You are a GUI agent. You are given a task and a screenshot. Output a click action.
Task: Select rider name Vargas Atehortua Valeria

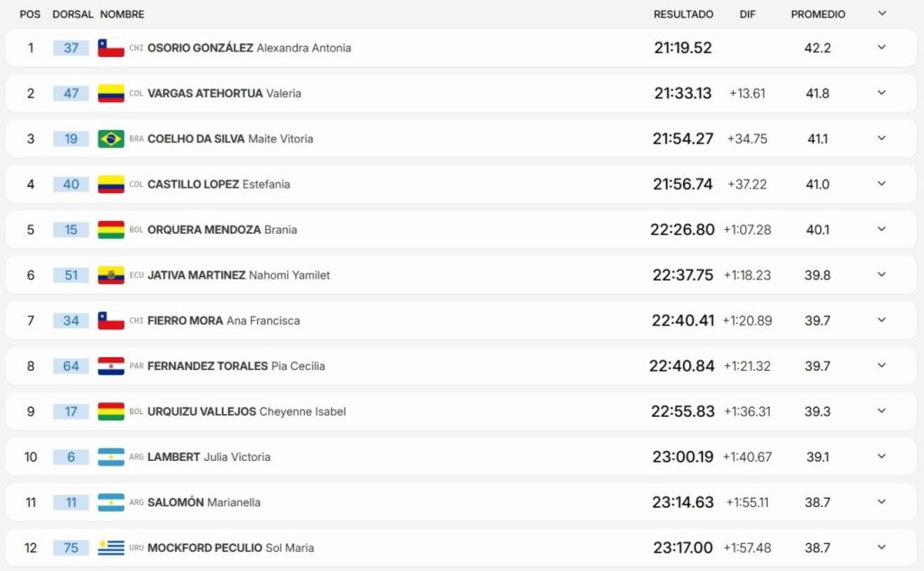click(x=224, y=93)
